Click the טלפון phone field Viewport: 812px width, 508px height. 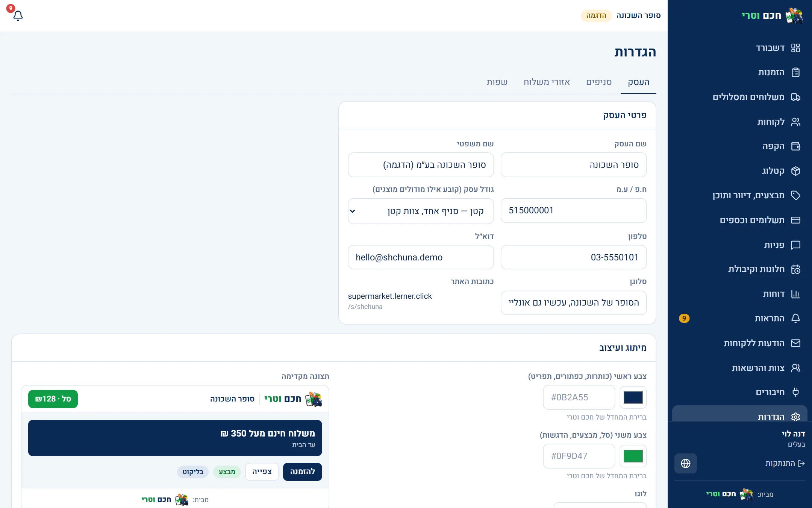point(574,257)
